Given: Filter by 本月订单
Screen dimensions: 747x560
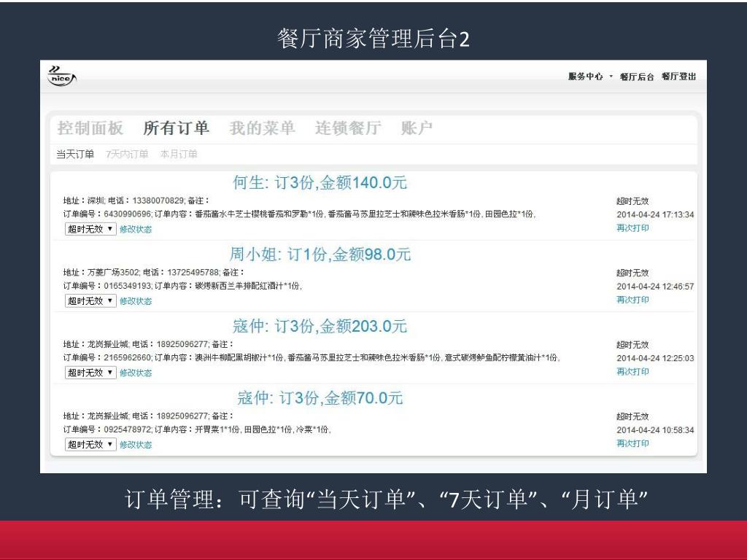Looking at the screenshot, I should [179, 155].
